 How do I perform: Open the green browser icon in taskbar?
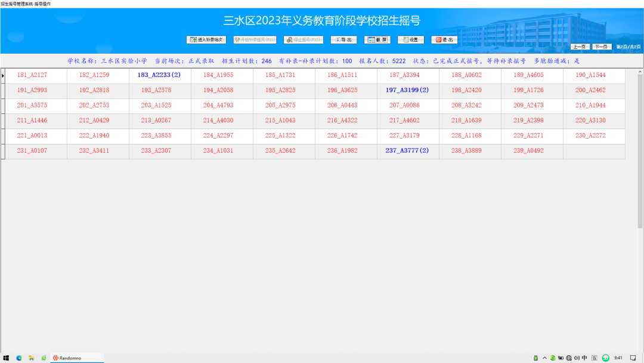44,358
